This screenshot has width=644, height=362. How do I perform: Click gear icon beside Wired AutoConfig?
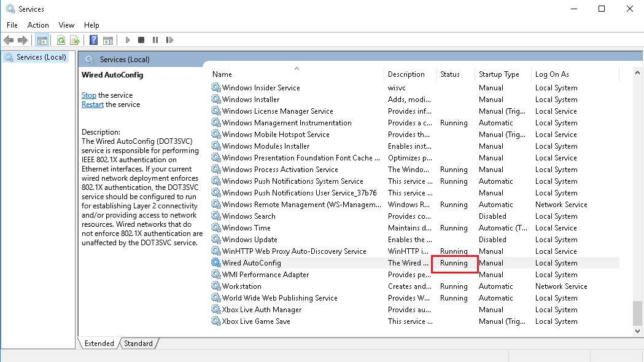216,262
